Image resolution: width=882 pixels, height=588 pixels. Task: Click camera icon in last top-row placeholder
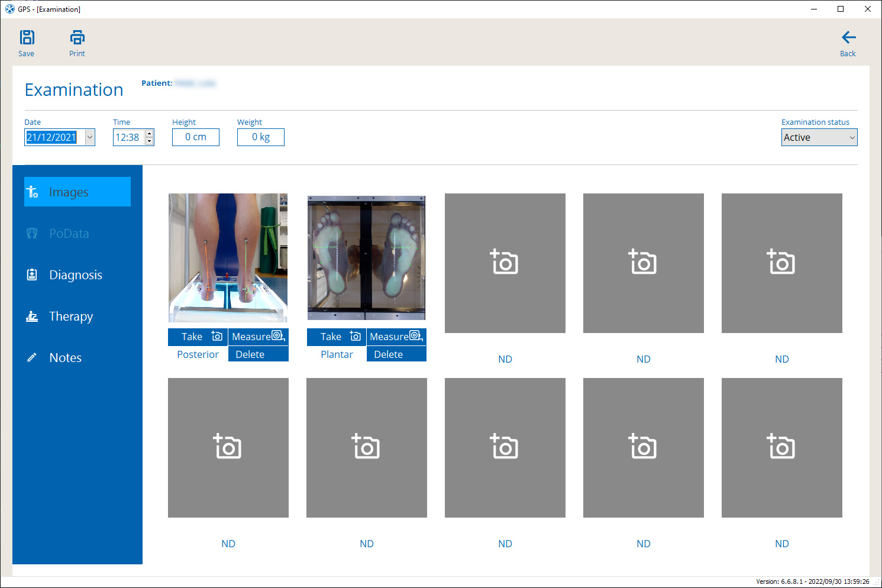pos(781,262)
